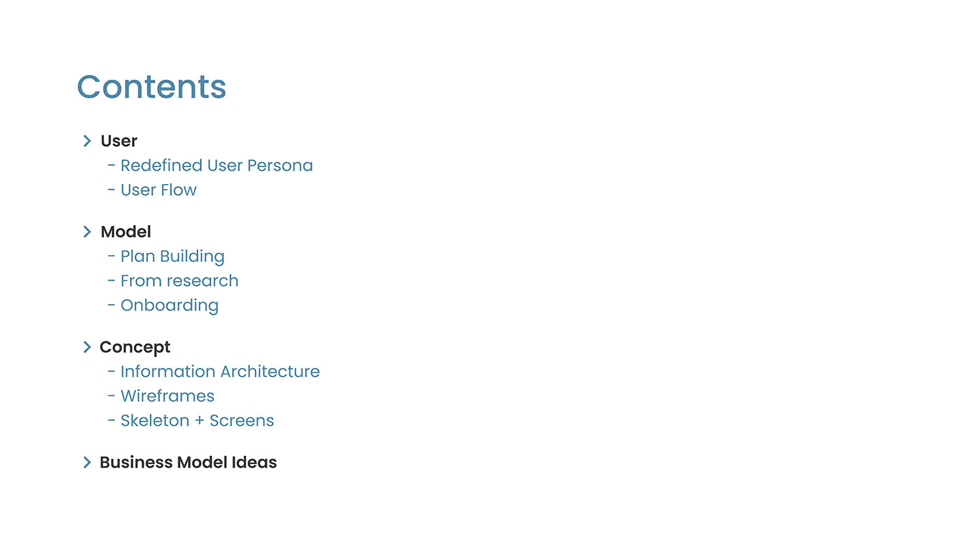Jump to the From research entry
Screen dimensions: 980x551
[x=180, y=281]
